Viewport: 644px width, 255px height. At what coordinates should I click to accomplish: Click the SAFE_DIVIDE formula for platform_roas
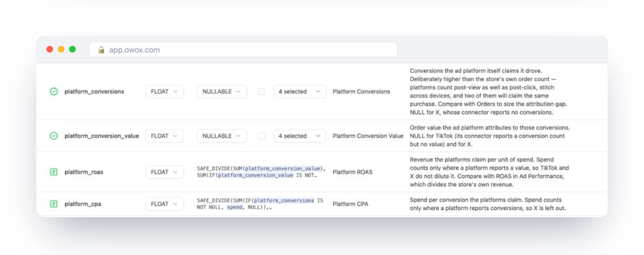(x=261, y=172)
